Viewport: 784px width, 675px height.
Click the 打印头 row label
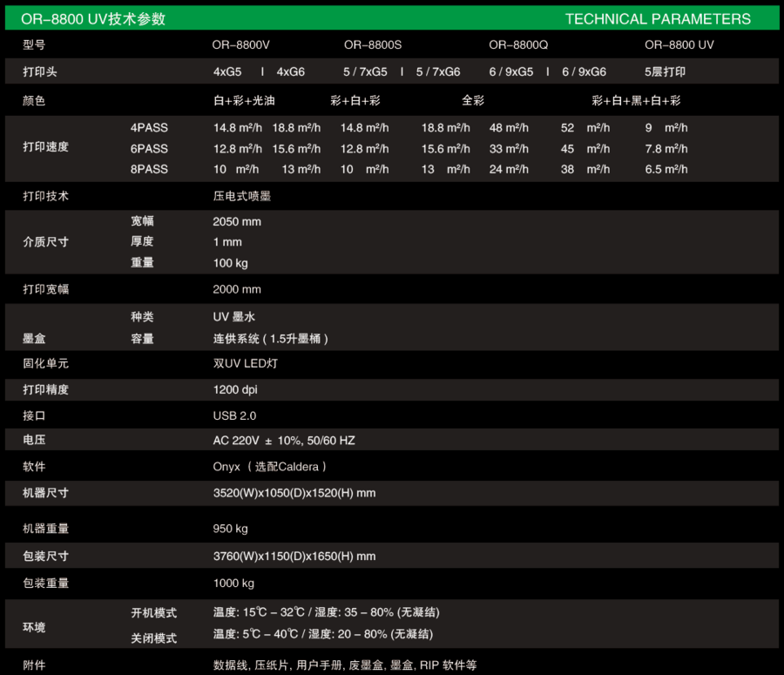tap(40, 71)
